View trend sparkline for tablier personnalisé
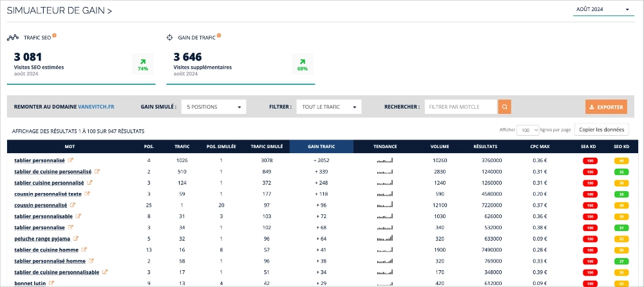 point(385,160)
